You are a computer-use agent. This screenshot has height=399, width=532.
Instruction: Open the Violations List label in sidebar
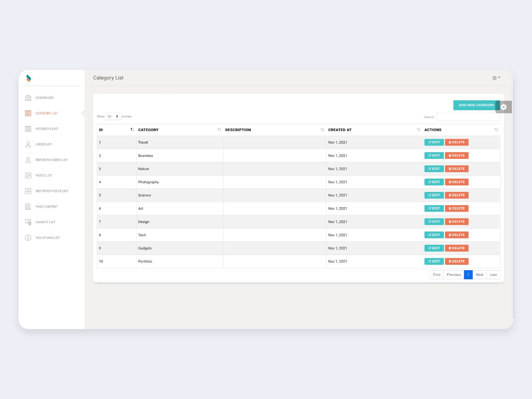47,238
